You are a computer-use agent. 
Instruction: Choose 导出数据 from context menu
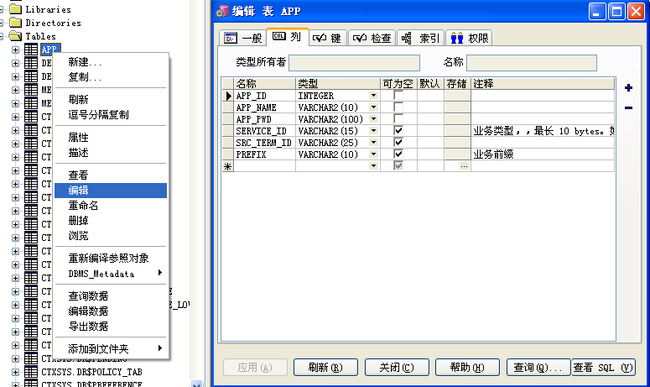click(x=111, y=326)
